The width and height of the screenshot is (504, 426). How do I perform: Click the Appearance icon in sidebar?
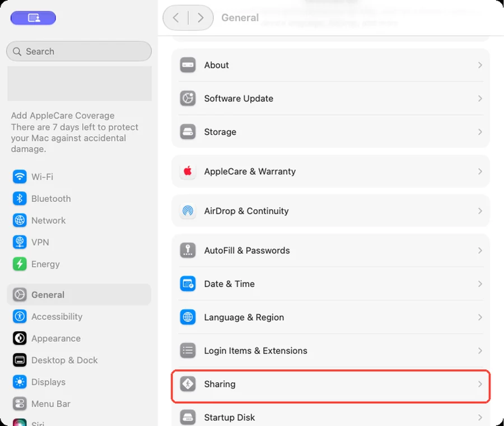coord(20,338)
